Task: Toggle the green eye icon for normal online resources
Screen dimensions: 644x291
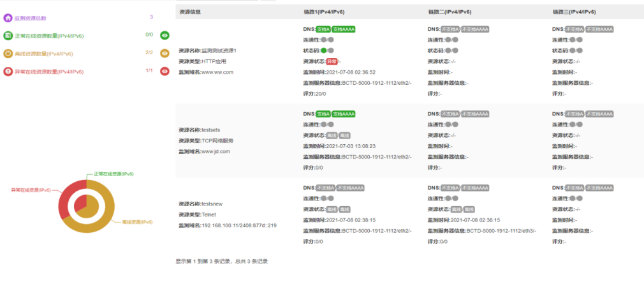Action: point(165,36)
